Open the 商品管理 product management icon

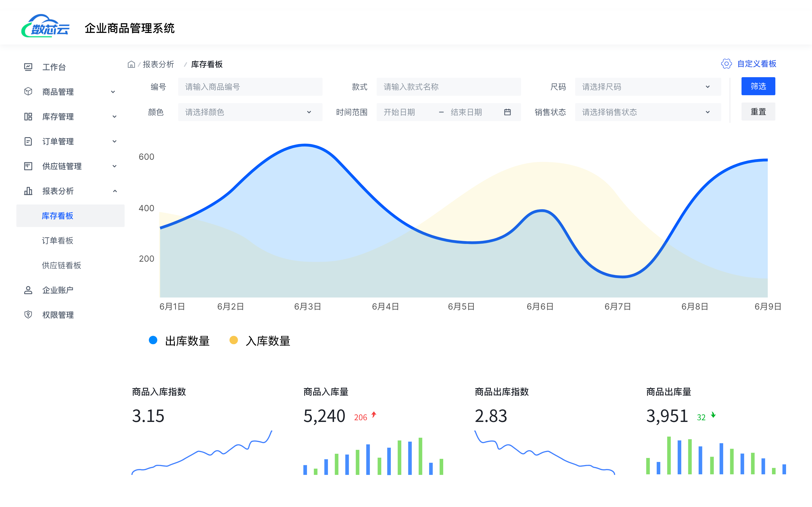coord(28,92)
